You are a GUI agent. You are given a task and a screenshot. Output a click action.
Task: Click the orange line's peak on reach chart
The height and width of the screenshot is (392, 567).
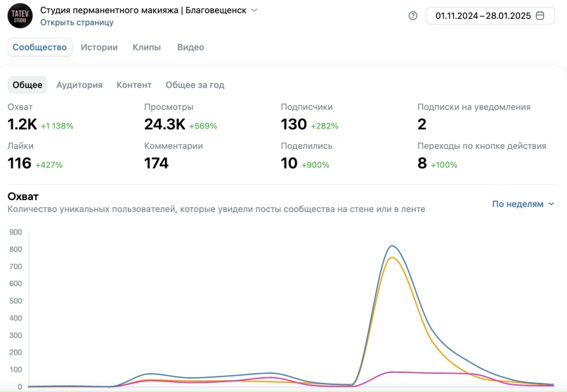point(391,257)
